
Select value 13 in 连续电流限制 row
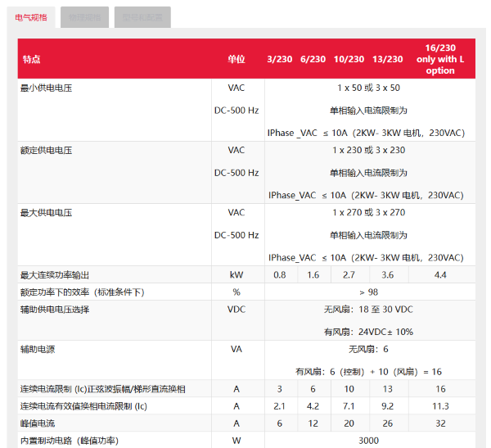click(x=388, y=389)
